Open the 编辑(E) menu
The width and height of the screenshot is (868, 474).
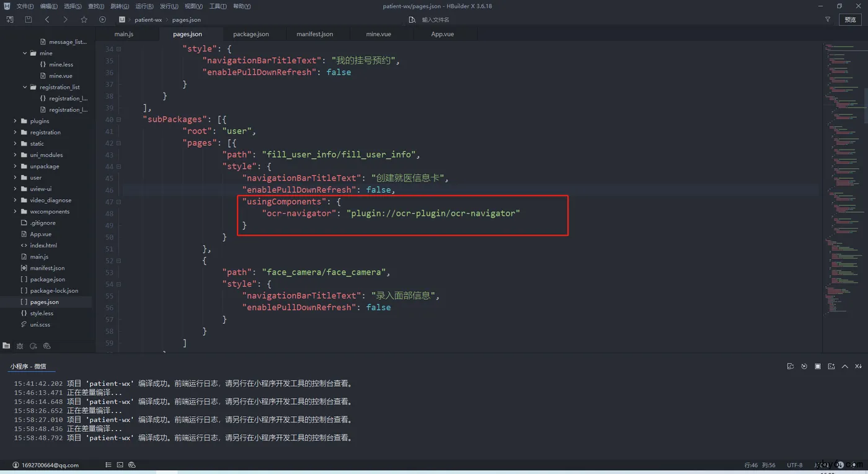pyautogui.click(x=49, y=6)
